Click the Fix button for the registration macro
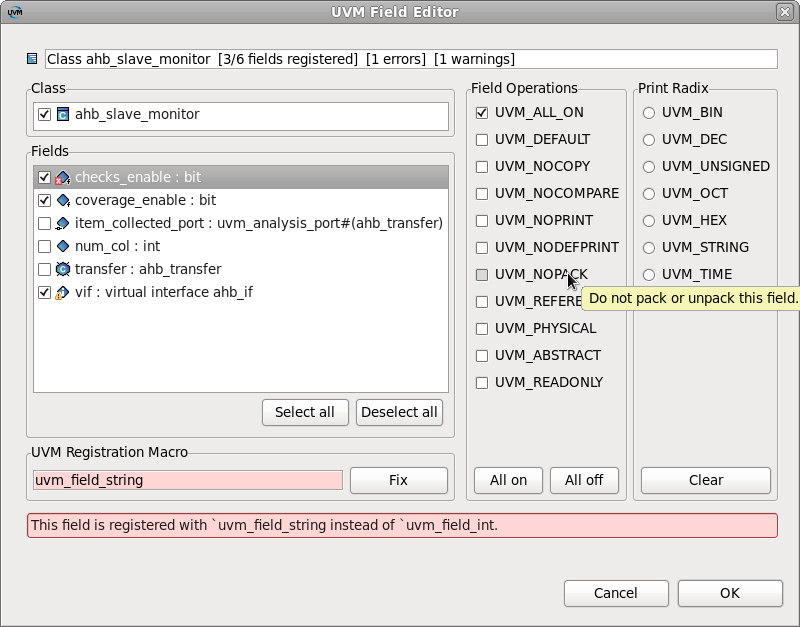Screen dimensions: 800x627 click(398, 480)
